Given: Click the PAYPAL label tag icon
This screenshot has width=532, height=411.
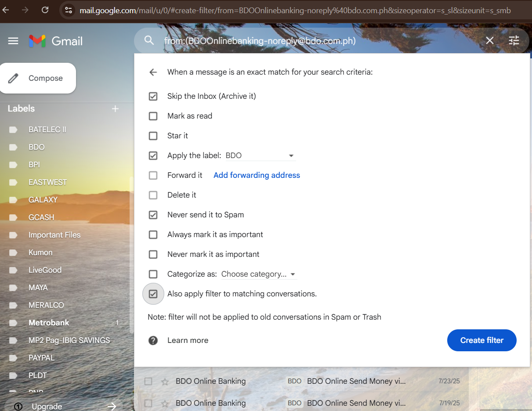Looking at the screenshot, I should [13, 358].
